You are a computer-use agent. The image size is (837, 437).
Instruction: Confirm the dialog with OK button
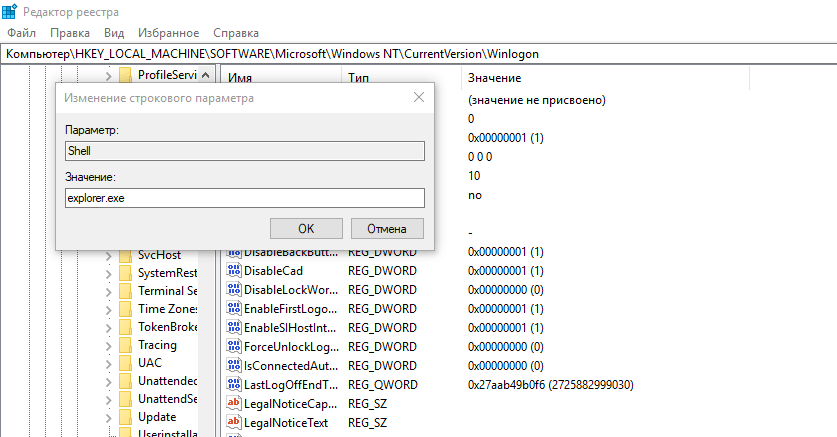[x=306, y=228]
